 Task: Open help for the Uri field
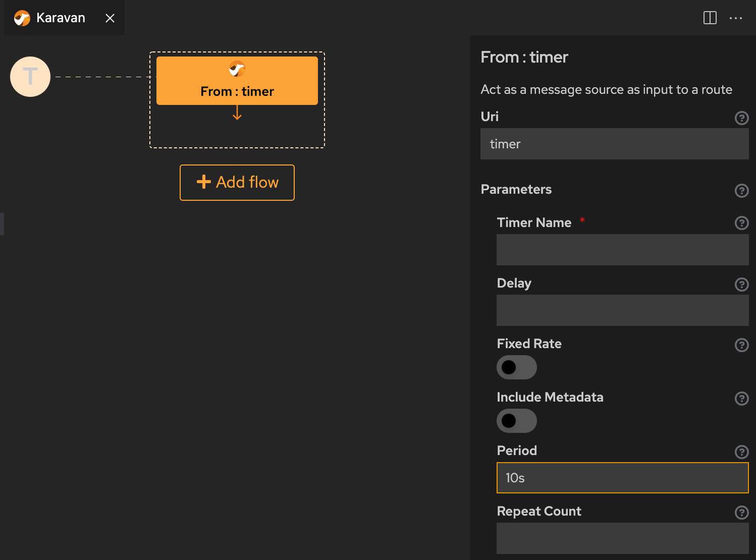pos(741,118)
